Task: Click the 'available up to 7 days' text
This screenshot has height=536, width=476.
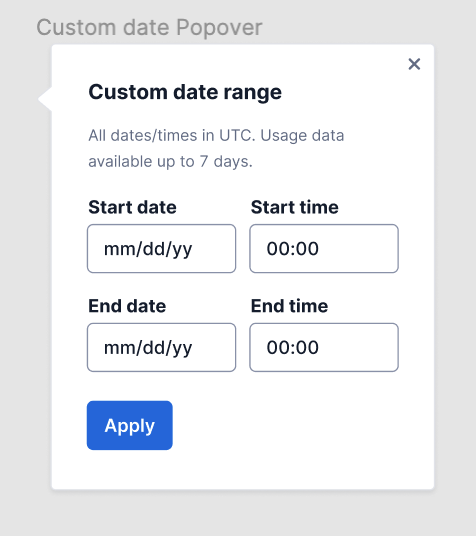Action: 170,161
